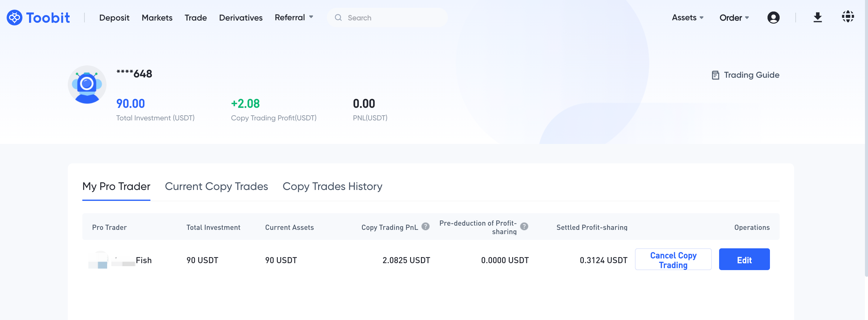Click the download app icon
Image resolution: width=868 pixels, height=320 pixels.
[817, 18]
